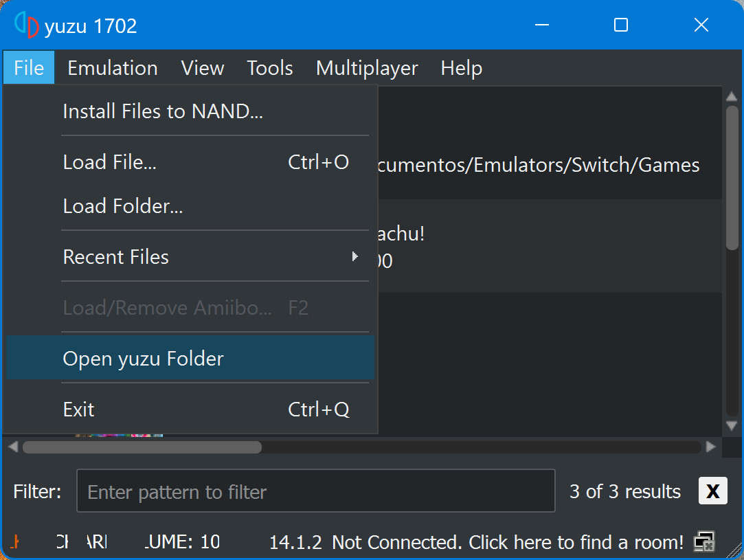
Task: Clear the filter with the X button
Action: pos(712,491)
